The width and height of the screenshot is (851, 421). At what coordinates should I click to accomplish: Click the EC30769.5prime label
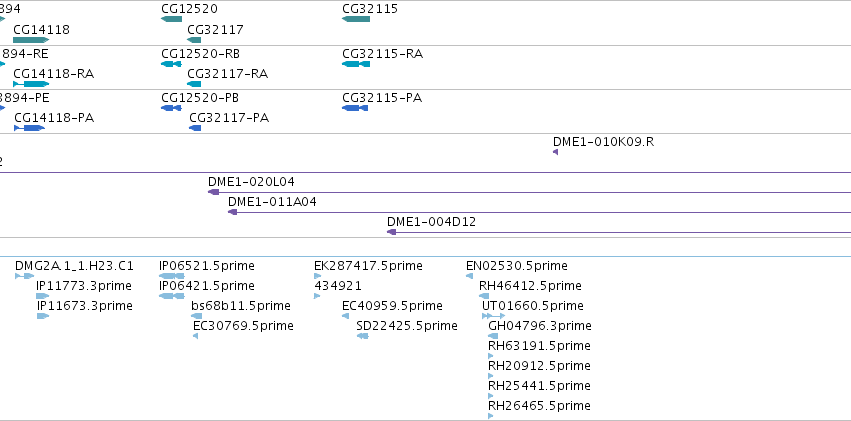(243, 326)
